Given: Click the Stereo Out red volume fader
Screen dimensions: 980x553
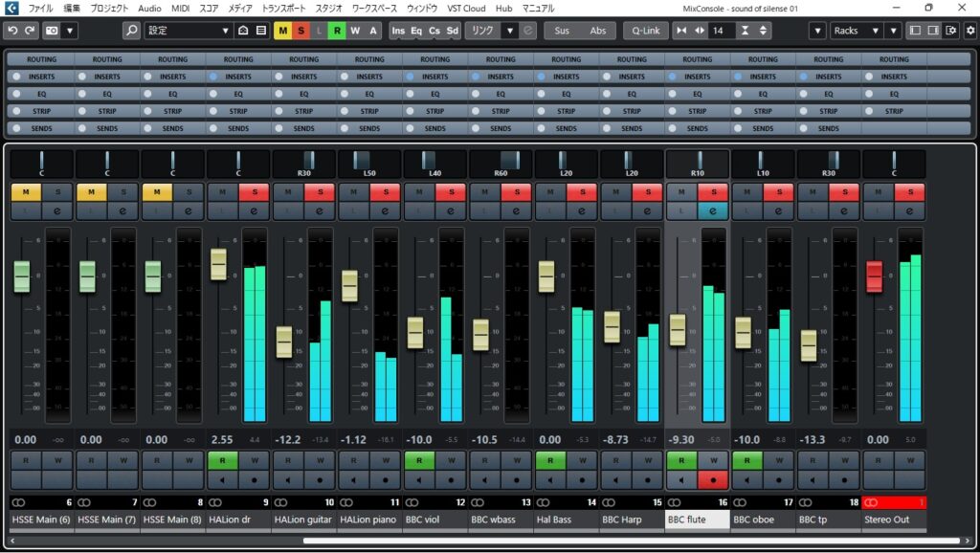Looking at the screenshot, I should pyautogui.click(x=874, y=276).
